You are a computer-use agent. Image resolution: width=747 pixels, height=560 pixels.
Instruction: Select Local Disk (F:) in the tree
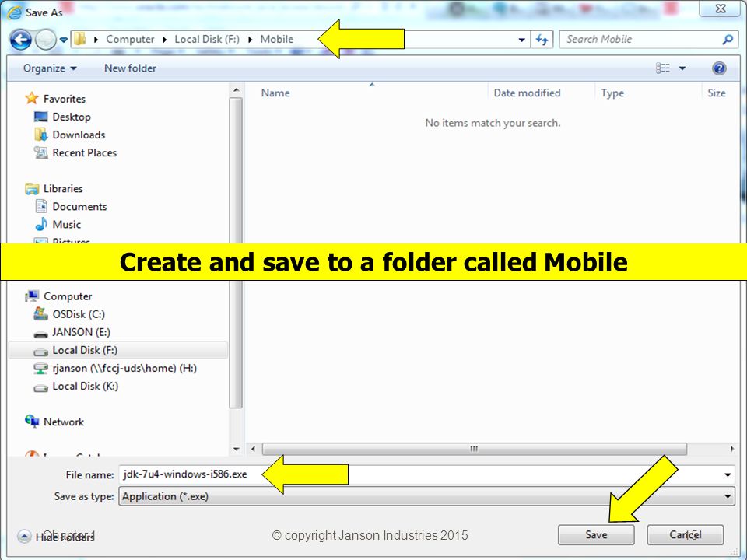point(85,351)
